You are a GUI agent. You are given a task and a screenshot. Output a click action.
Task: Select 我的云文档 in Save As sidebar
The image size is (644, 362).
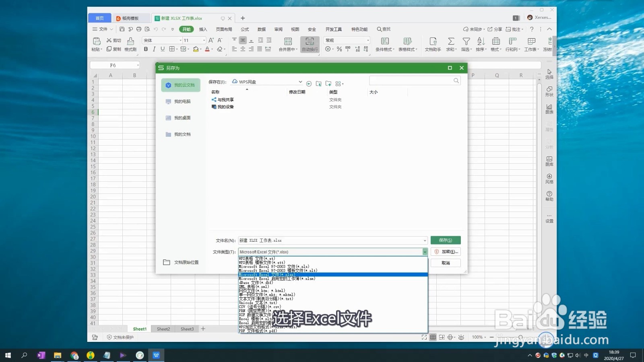tap(181, 85)
